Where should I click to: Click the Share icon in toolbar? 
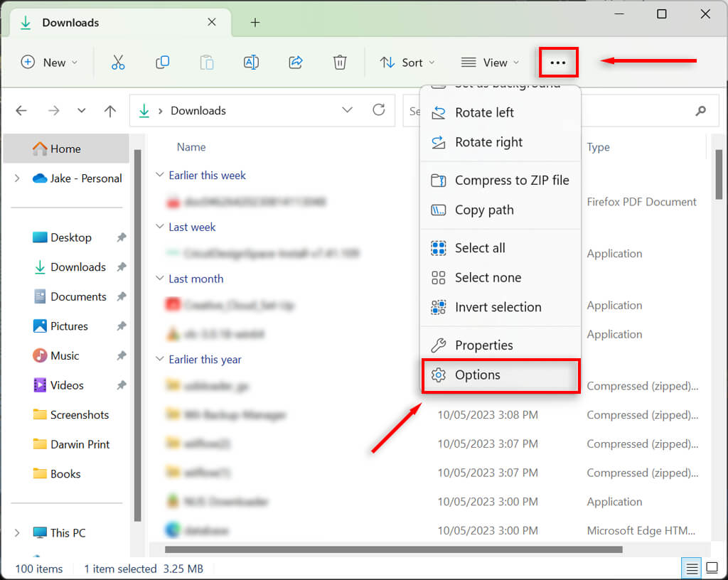[x=296, y=63]
